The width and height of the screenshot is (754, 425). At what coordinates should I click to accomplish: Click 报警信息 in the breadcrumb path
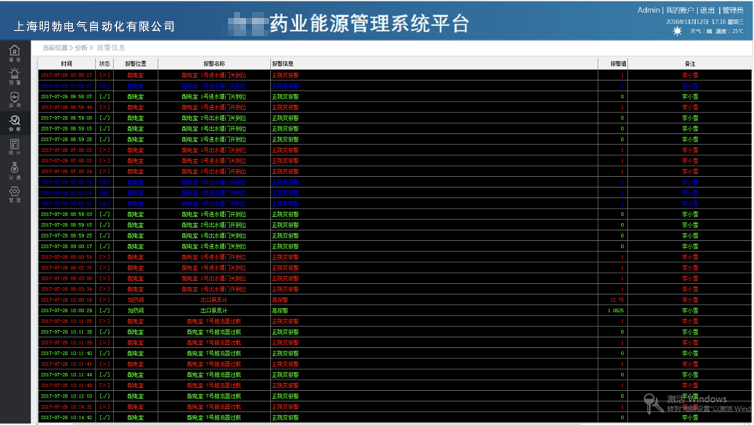(x=111, y=47)
